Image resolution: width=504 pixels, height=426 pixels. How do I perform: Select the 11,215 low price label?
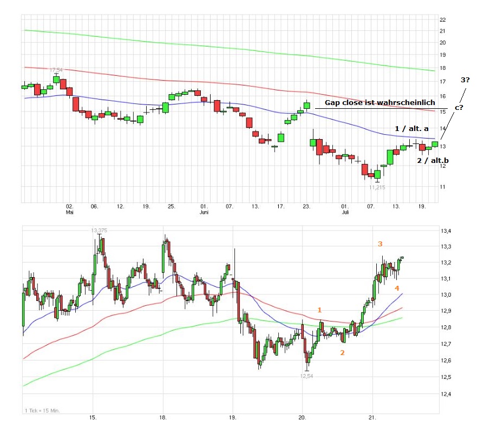click(x=377, y=187)
